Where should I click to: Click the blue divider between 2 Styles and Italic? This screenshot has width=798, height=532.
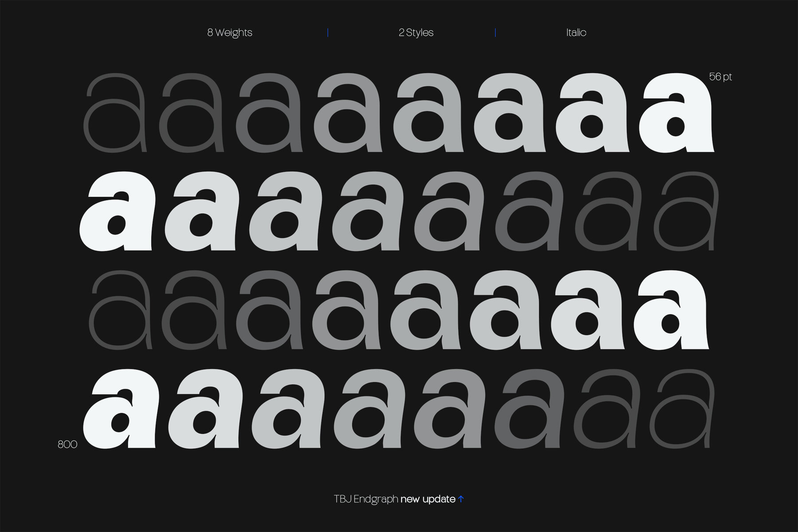(x=495, y=33)
